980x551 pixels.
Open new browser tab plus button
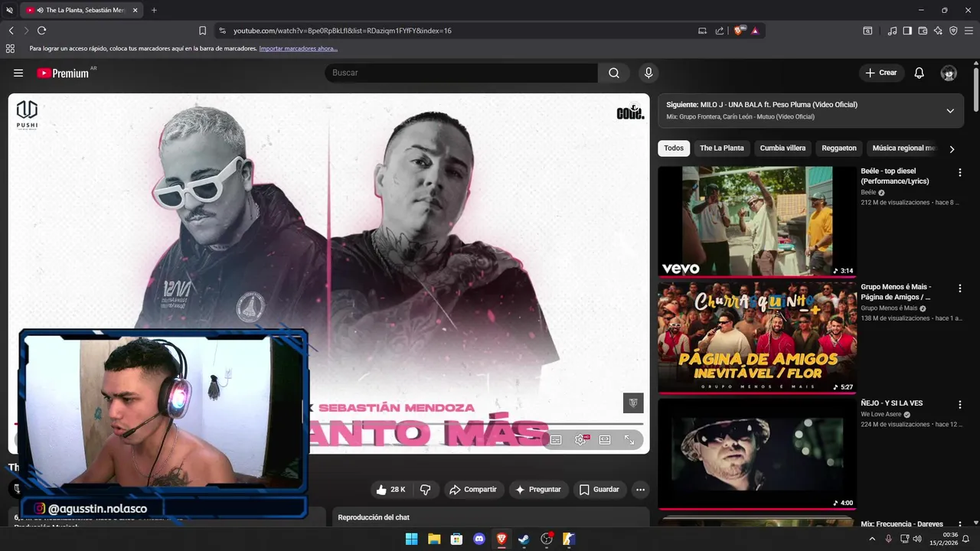154,10
